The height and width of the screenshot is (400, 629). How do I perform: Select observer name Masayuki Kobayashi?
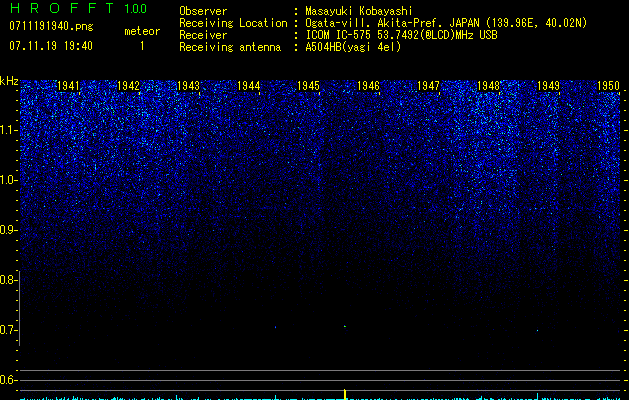(359, 11)
